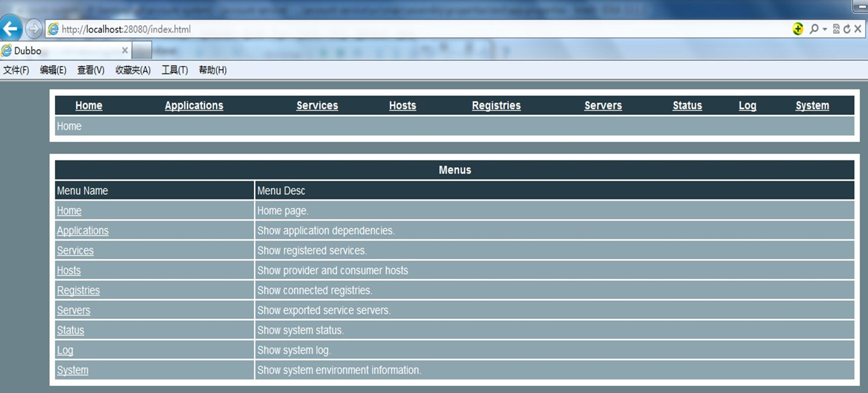Screen dimensions: 868x393
Task: Open the 文件(F) menu
Action: 16,70
